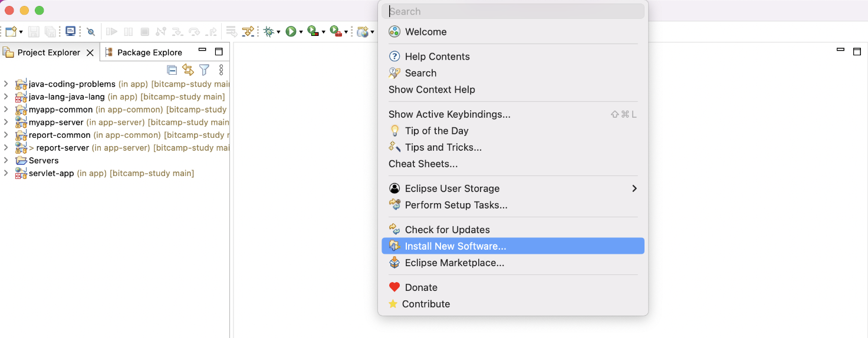
Task: Click the Help menu Search field
Action: point(513,11)
